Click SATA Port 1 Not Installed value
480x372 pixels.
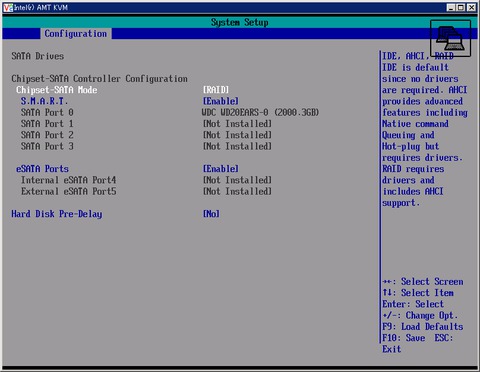pos(237,124)
